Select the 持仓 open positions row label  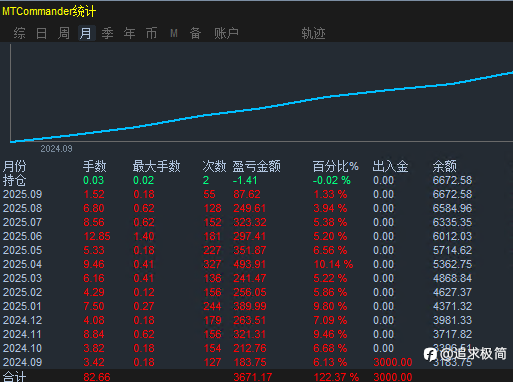(x=15, y=180)
